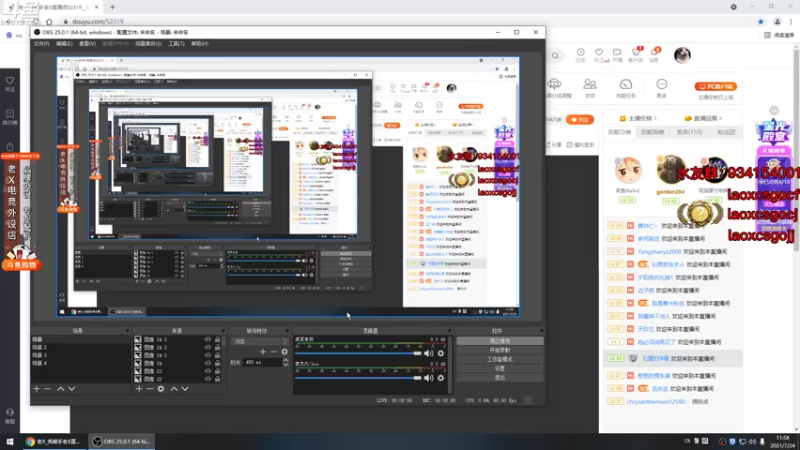Image resolution: width=800 pixels, height=450 pixels.
Task: Bookmark the page with the Chrome star icon
Action: (x=761, y=21)
